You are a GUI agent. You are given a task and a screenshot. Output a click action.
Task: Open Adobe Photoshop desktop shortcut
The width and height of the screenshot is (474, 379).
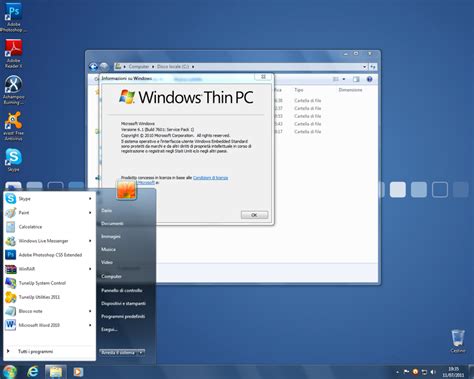[13, 17]
